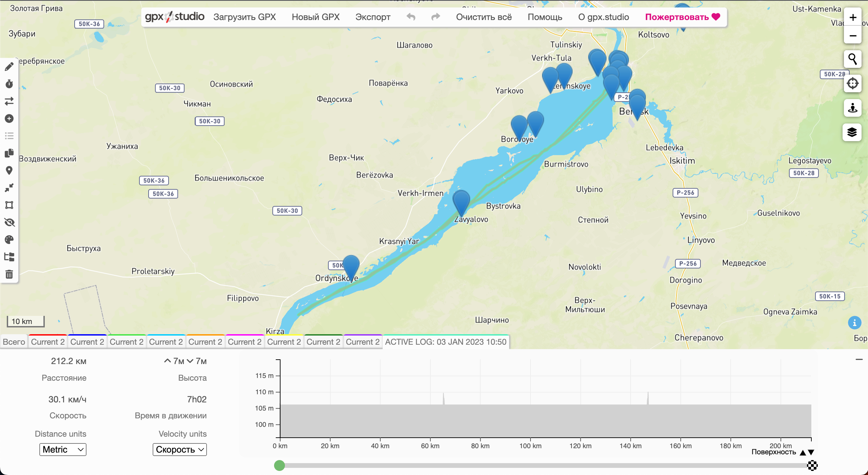Viewport: 868px width, 475px height.
Task: Click the reverse track arrows icon
Action: coord(9,101)
